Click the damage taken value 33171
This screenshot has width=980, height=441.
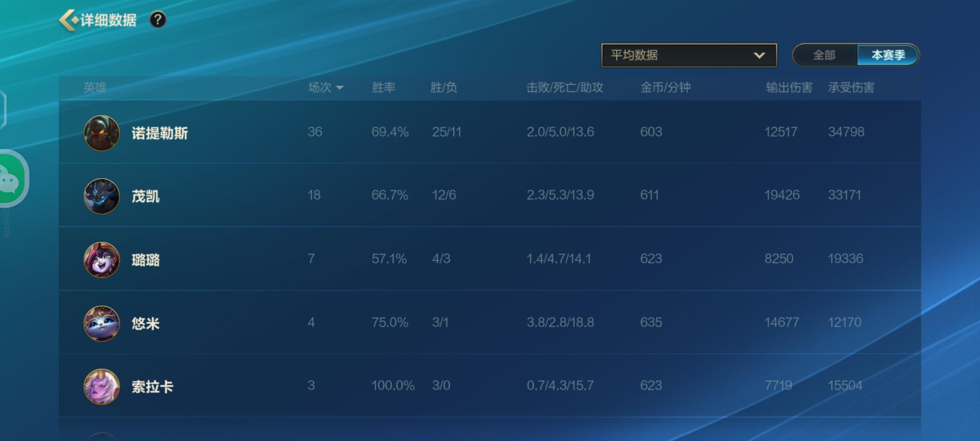tap(844, 195)
